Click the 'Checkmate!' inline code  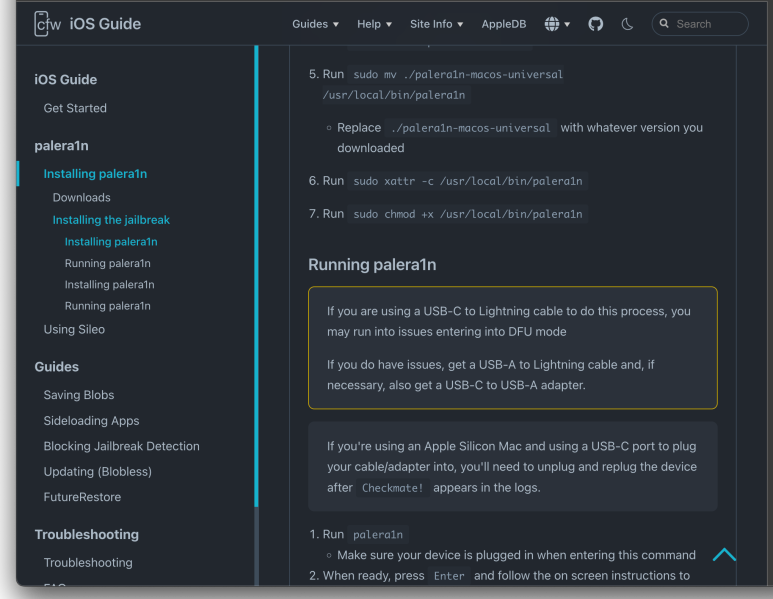coord(392,488)
